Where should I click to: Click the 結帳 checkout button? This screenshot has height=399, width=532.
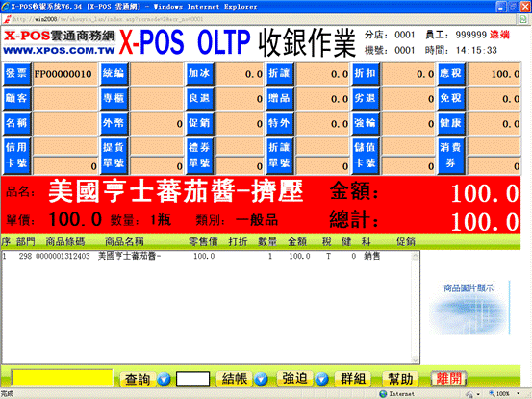(x=235, y=379)
